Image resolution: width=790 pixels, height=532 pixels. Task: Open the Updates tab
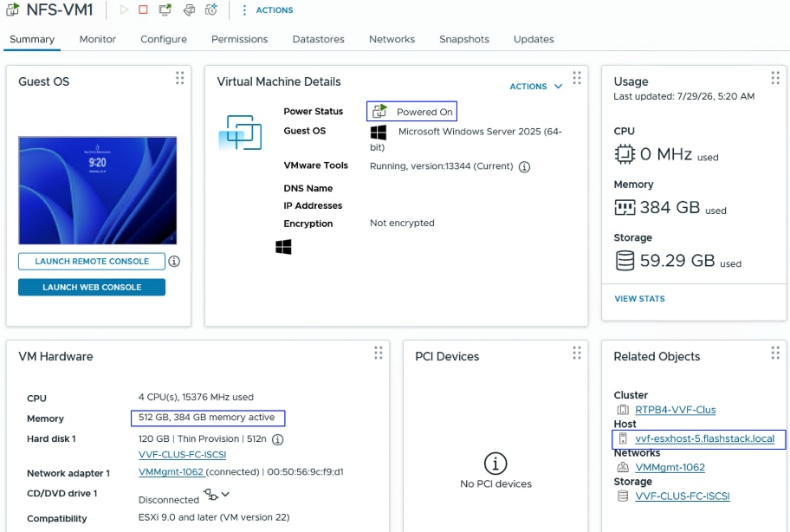[x=534, y=39]
